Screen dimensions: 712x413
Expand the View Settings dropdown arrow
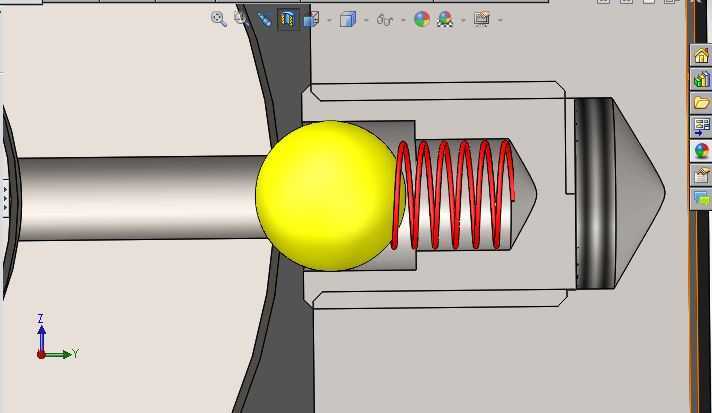click(500, 20)
